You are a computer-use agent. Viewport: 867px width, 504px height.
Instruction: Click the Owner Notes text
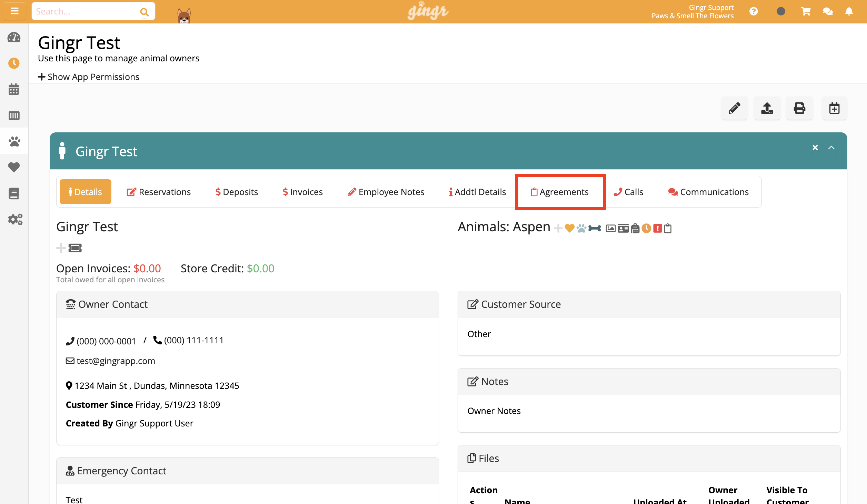494,411
